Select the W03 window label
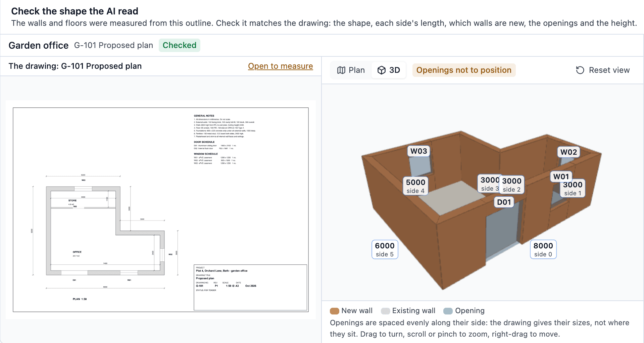 pos(419,151)
